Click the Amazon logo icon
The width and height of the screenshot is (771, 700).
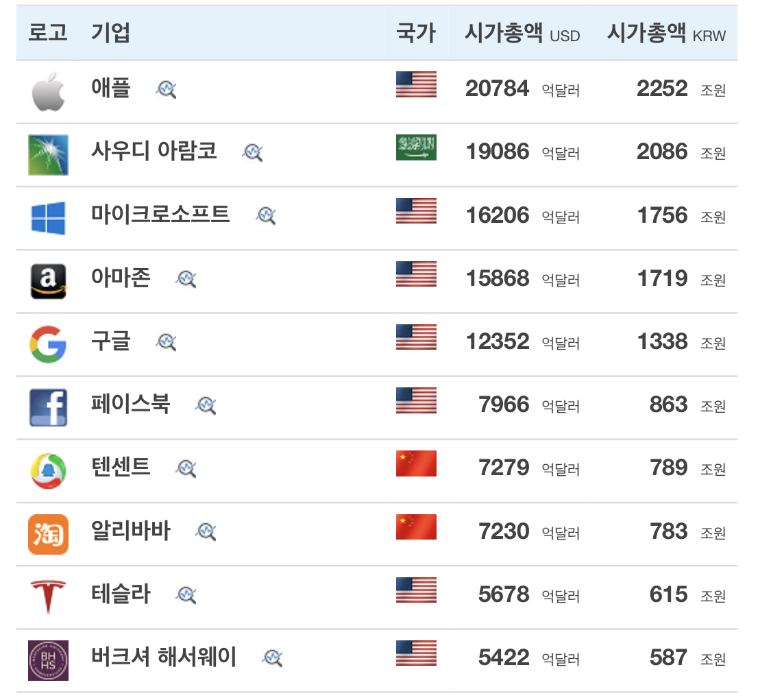(x=48, y=278)
